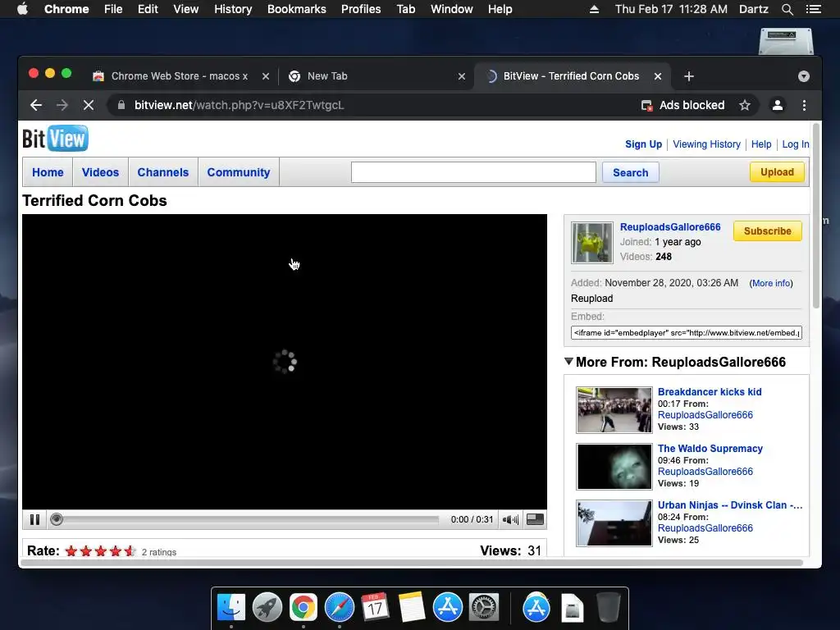840x630 pixels.
Task: Pause the video with the pause button
Action: [34, 519]
